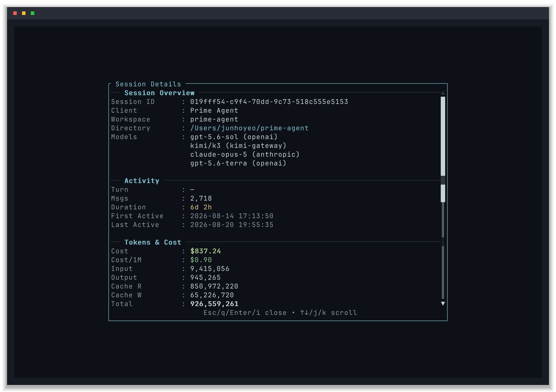Select the gpt-5.6-sol (openai) model entry
The height and width of the screenshot is (392, 556).
234,137
